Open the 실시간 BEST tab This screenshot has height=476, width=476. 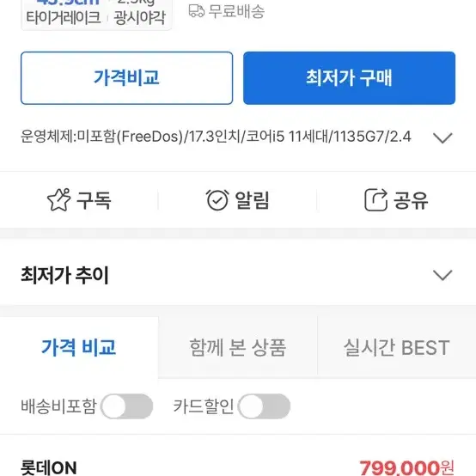[396, 347]
